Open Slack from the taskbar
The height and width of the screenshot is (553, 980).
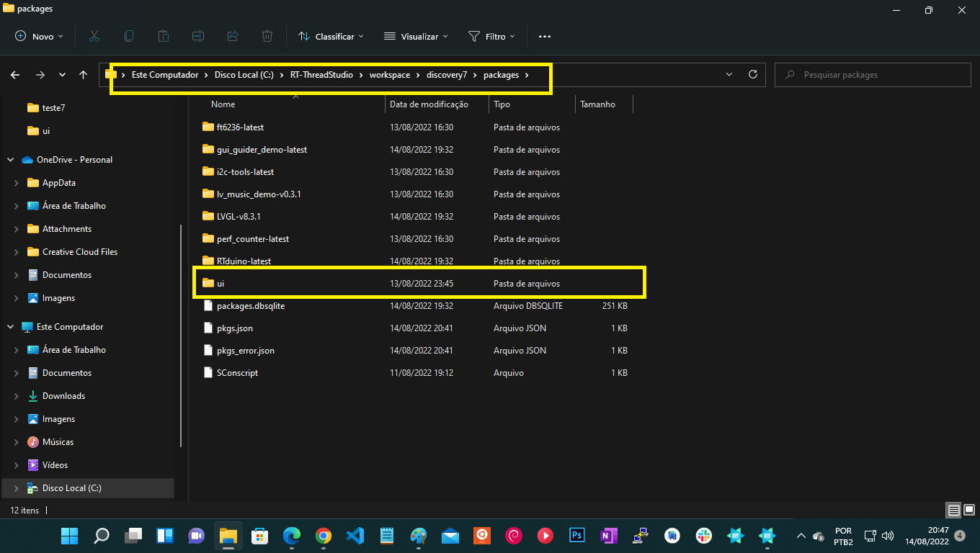click(703, 536)
